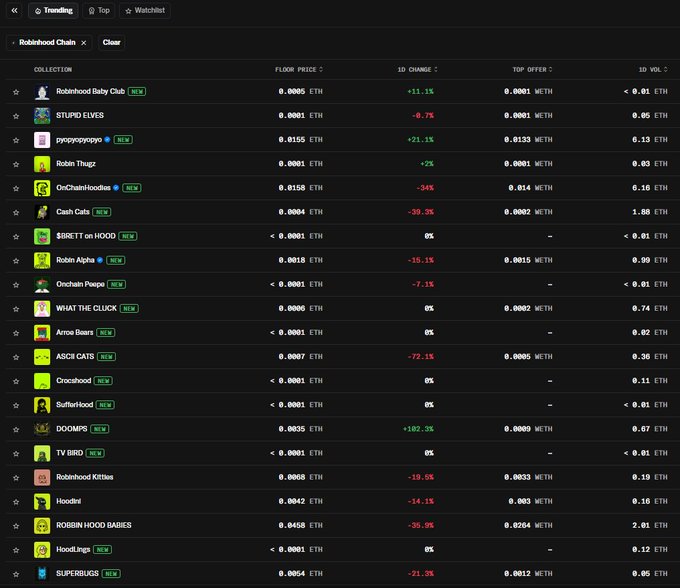Open $BRETT on HOOD collection thumbnail
This screenshot has width=680, height=588.
point(42,236)
